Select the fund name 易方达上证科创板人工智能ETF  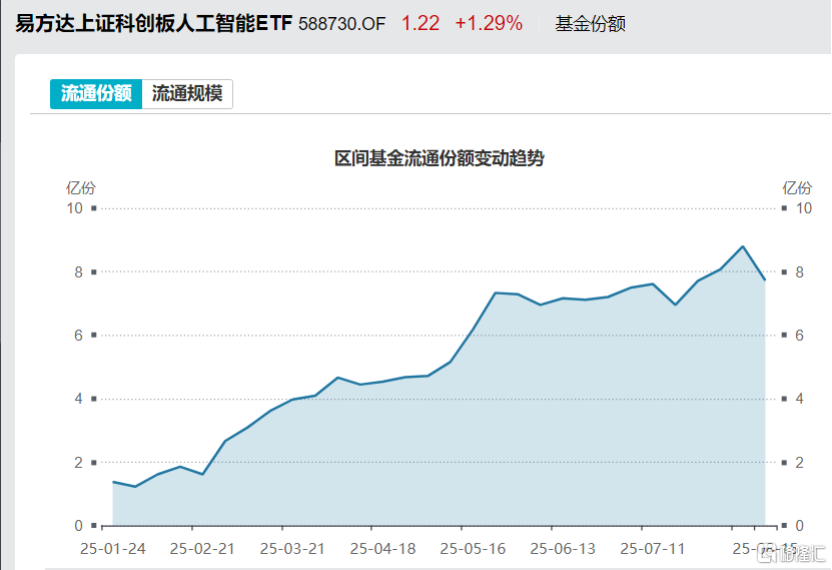click(154, 23)
